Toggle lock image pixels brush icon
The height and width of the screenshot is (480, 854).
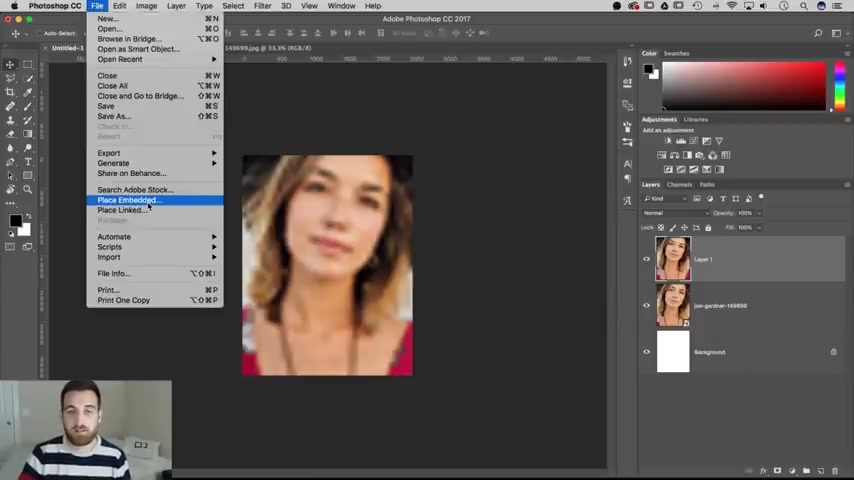tap(673, 228)
